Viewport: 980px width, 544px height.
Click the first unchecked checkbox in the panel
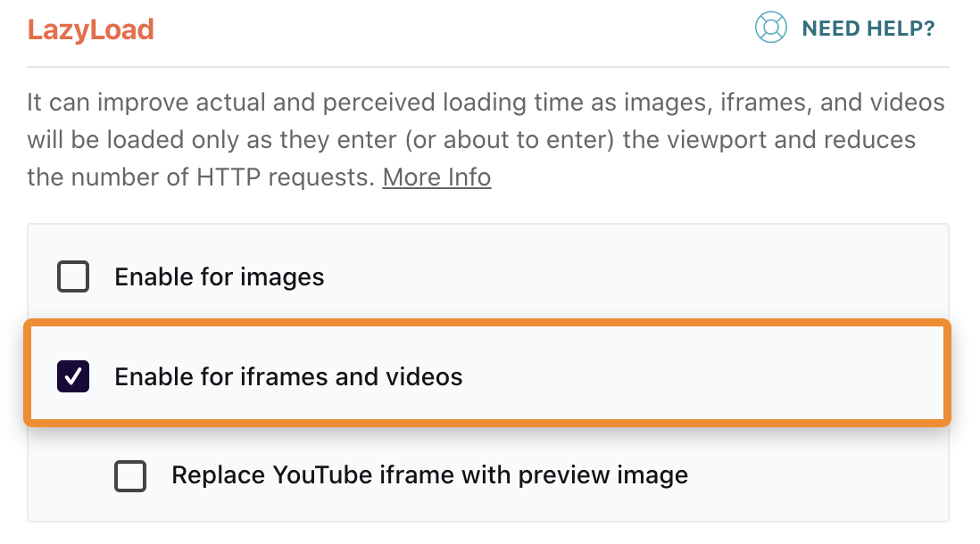73,276
